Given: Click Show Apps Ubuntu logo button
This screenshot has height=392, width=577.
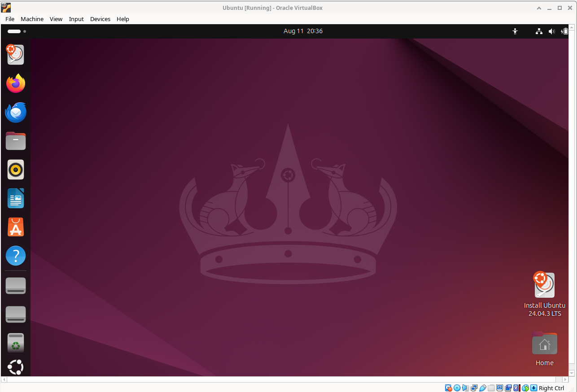Looking at the screenshot, I should pos(16,367).
